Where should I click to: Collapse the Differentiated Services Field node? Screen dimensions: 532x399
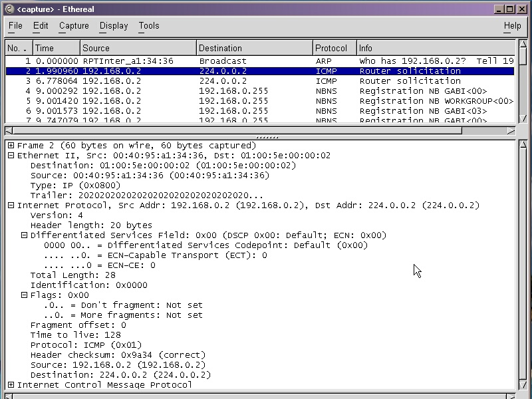pos(24,235)
